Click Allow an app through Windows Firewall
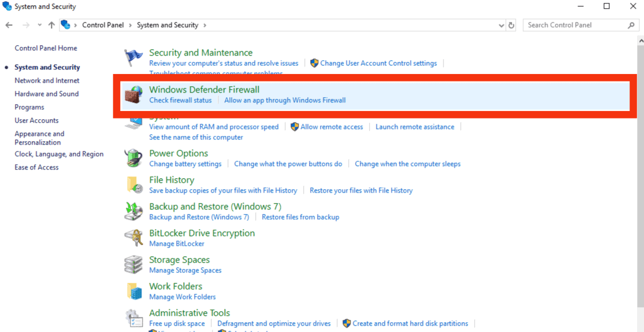Screen dimensions: 644x332 (x=285, y=100)
